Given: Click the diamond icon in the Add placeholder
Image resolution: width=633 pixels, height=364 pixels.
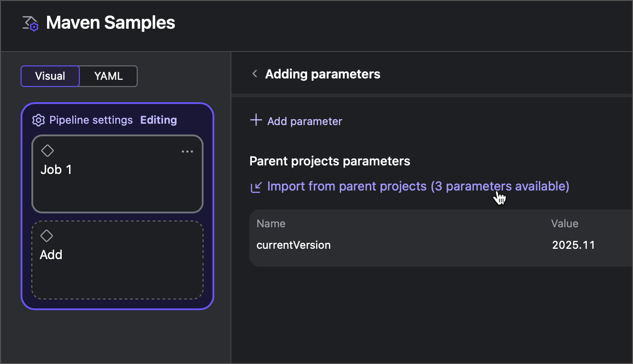Looking at the screenshot, I should (48, 236).
